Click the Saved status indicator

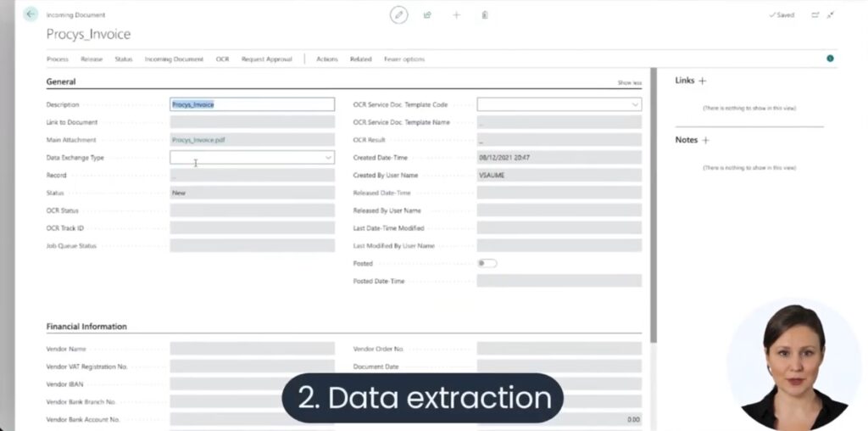pos(782,15)
